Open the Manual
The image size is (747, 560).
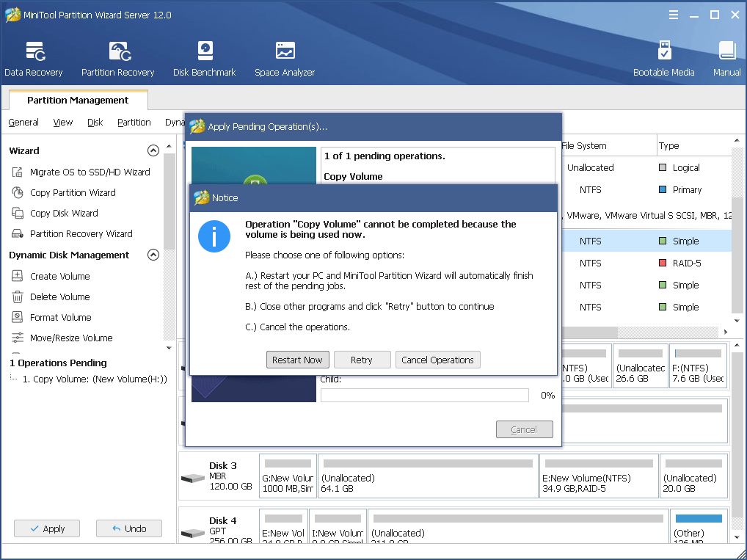[x=726, y=59]
